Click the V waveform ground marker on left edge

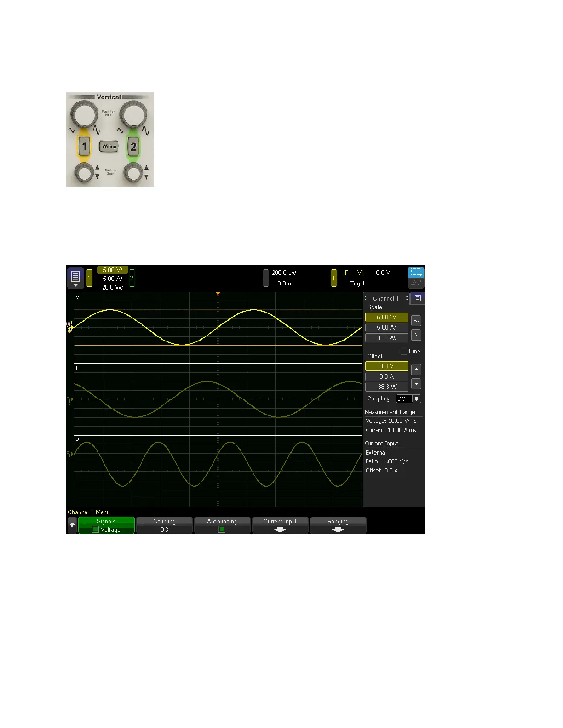pyautogui.click(x=70, y=328)
